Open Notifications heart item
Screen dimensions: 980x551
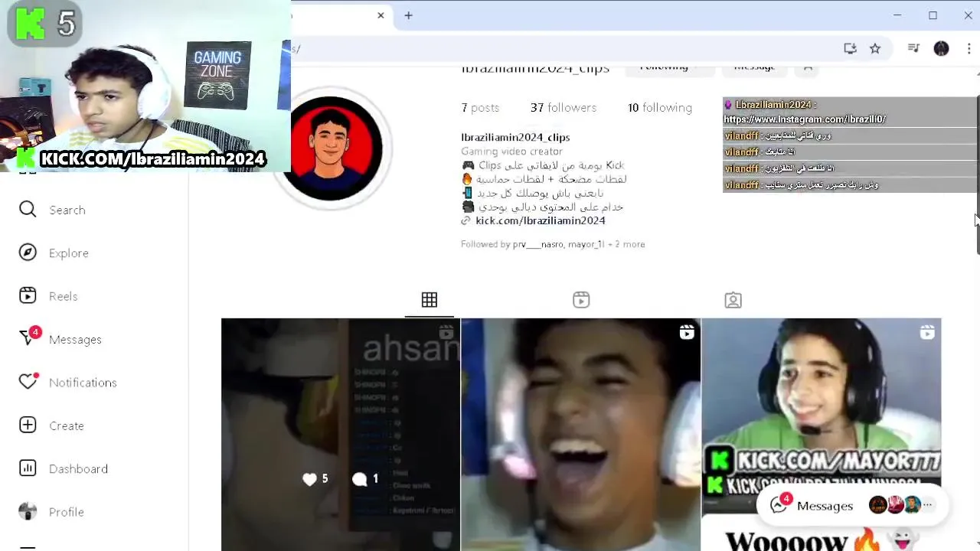67,382
